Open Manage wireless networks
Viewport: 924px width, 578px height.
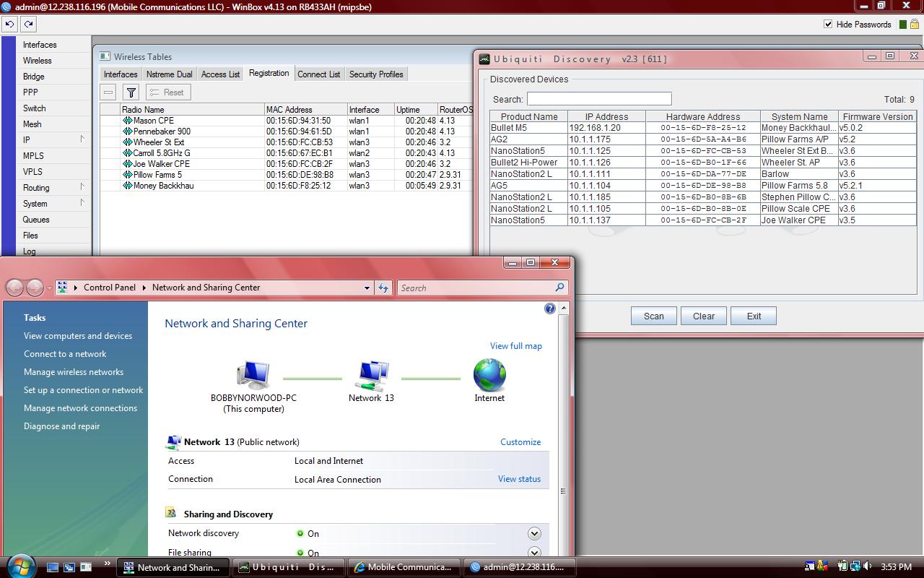coord(74,372)
